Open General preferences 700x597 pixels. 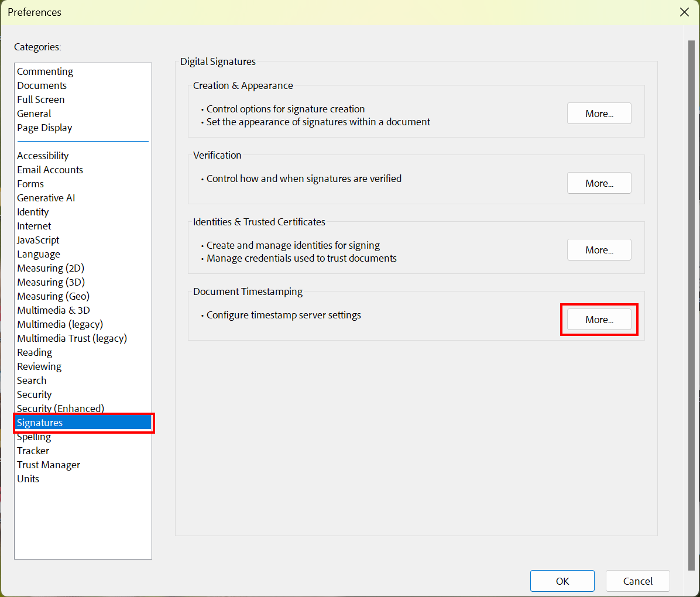tap(33, 114)
